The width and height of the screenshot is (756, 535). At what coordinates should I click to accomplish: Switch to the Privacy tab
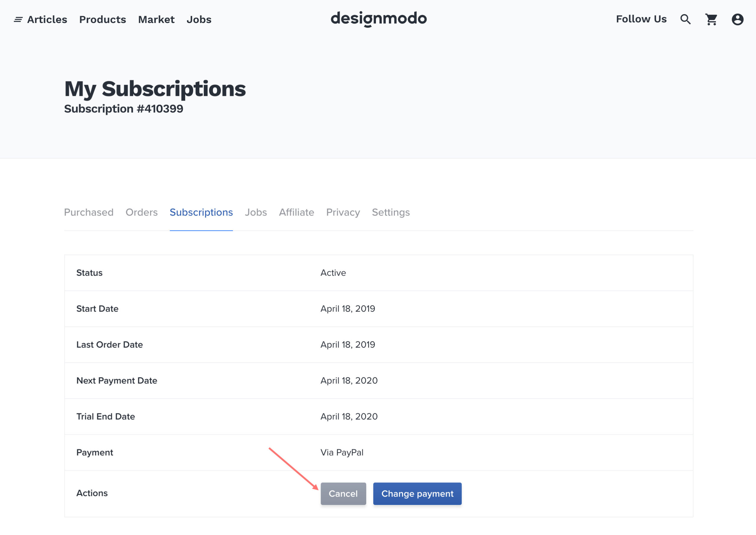click(343, 212)
